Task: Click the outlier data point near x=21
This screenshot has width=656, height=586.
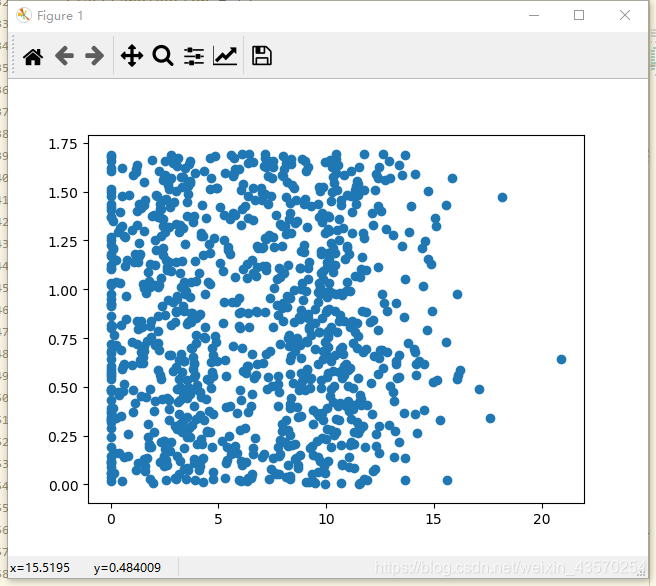Action: (x=561, y=359)
